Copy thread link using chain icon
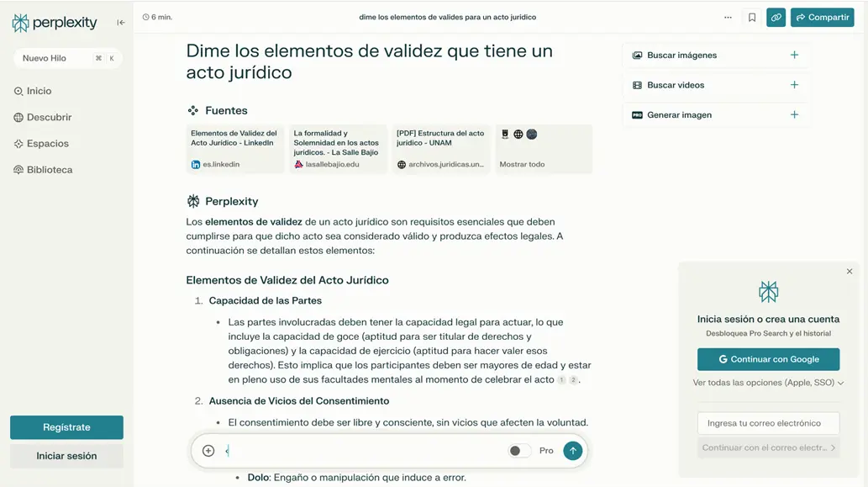868x487 pixels. pos(776,17)
